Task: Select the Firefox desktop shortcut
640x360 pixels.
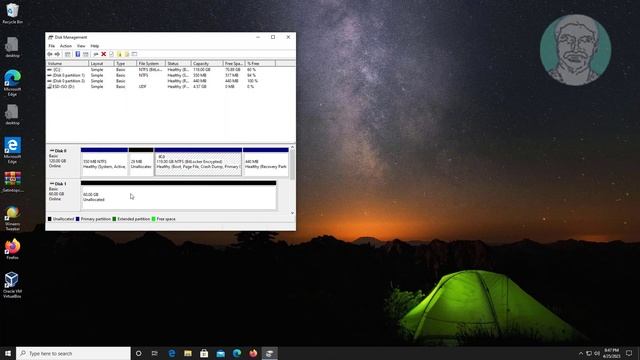Action: click(x=12, y=249)
